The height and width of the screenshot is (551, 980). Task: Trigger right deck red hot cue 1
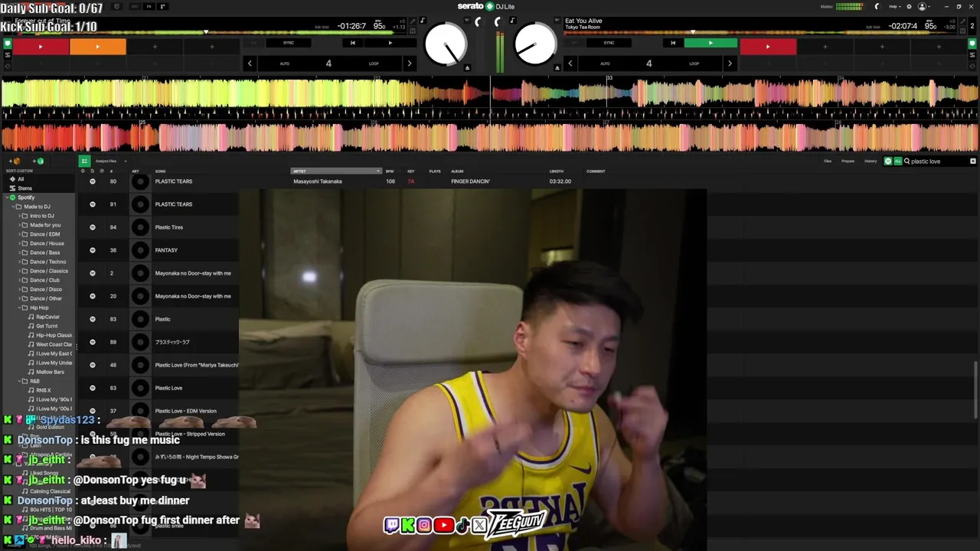pyautogui.click(x=768, y=47)
